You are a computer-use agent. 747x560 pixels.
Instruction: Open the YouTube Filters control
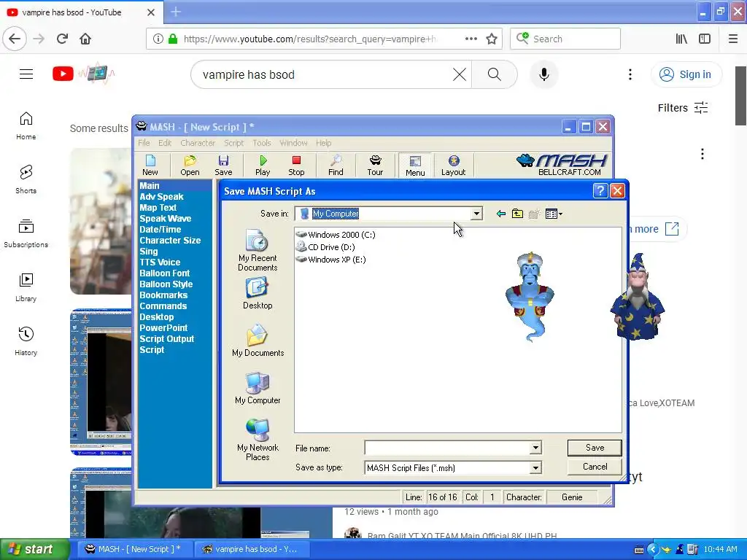683,108
